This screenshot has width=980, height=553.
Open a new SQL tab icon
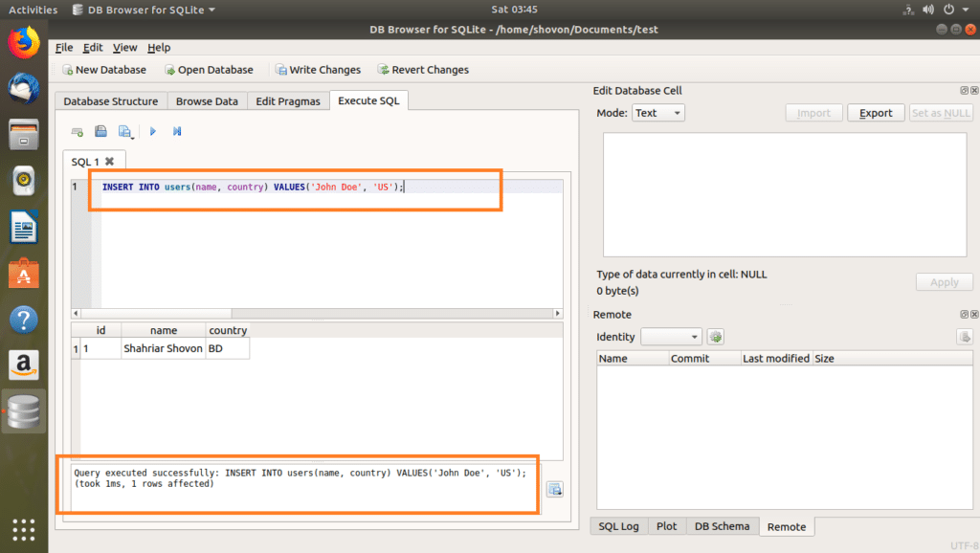[78, 132]
